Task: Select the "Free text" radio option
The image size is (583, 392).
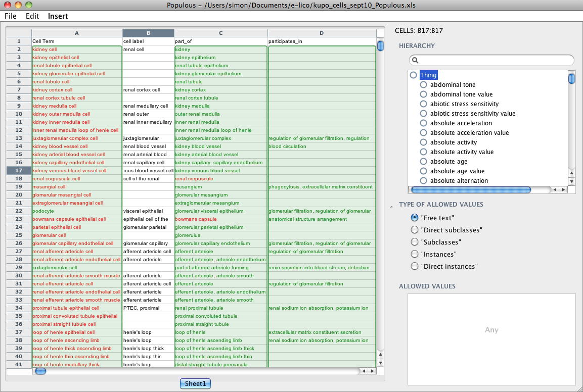Action: coord(415,218)
